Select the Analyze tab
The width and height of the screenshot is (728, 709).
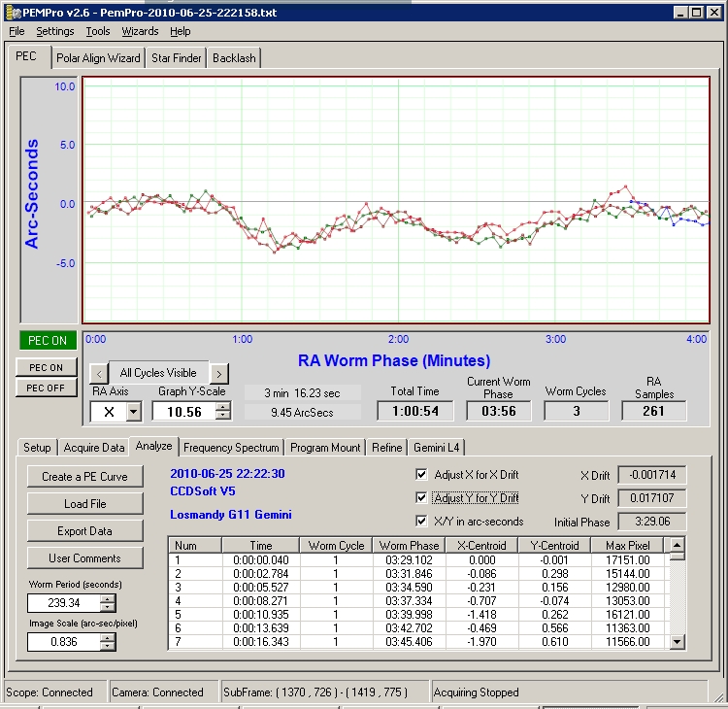point(153,446)
